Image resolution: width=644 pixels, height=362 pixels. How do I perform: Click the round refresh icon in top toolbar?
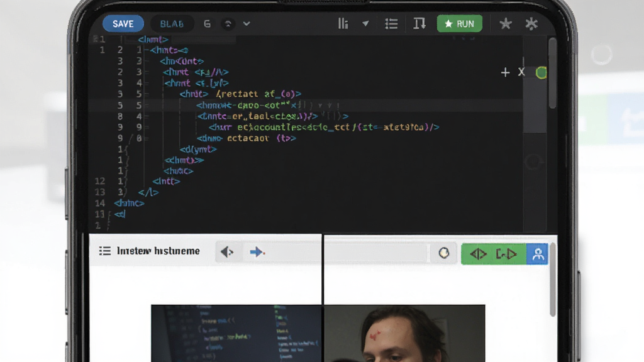coord(228,24)
